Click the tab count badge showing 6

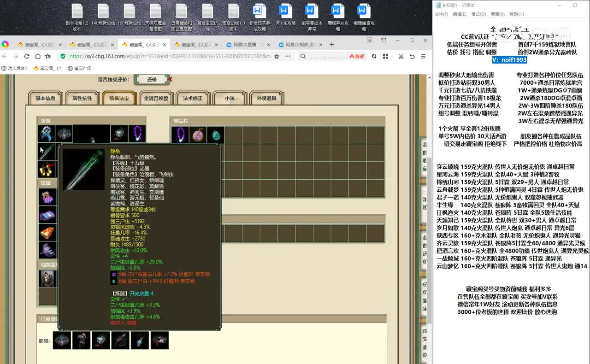(x=369, y=41)
